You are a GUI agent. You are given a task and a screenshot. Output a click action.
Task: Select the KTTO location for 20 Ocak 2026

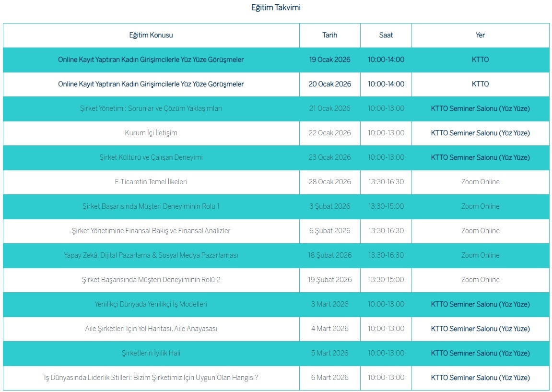[x=480, y=84]
